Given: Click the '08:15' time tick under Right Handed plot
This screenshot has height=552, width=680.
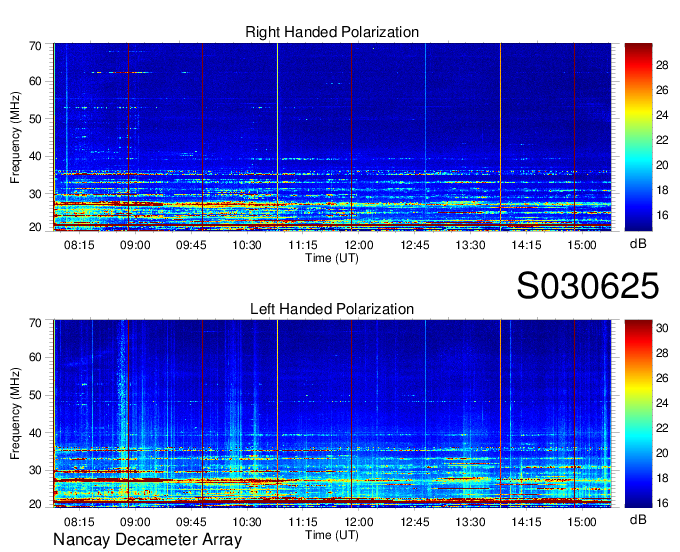Looking at the screenshot, I should 79,245.
